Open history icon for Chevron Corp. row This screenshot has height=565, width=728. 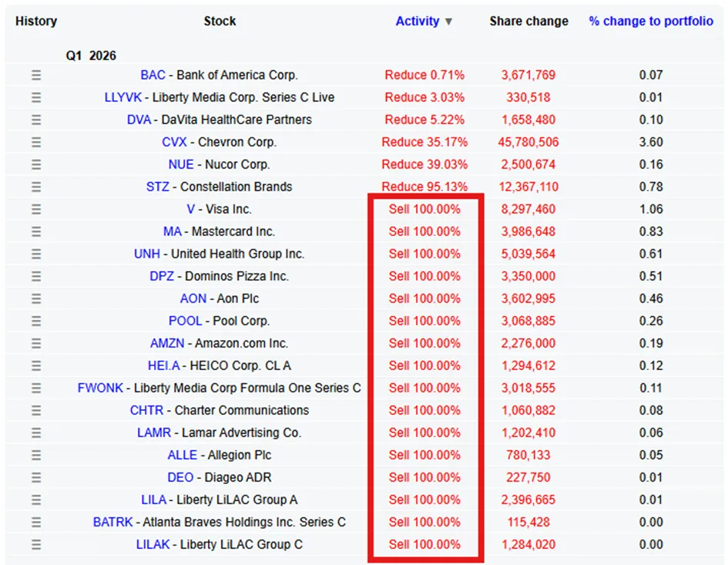[36, 142]
